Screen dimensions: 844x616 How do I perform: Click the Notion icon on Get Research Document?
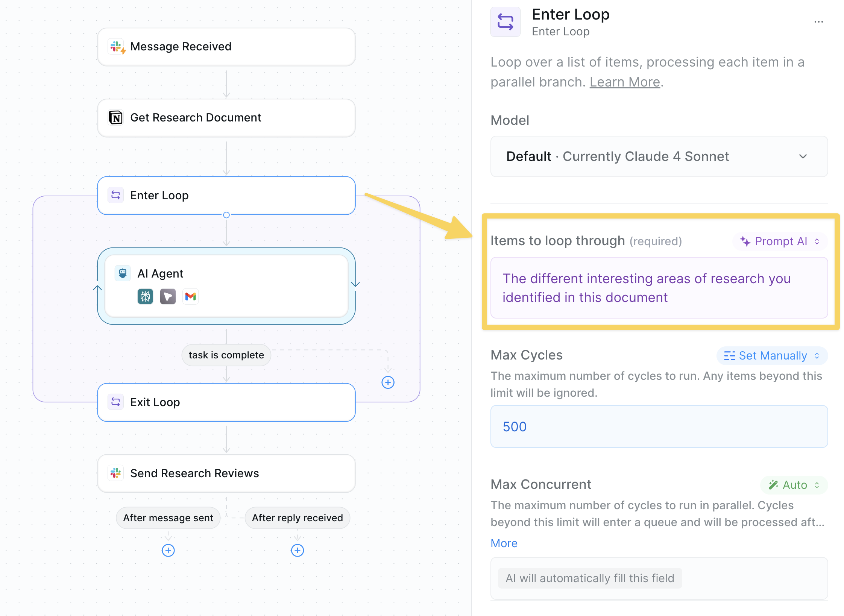click(x=115, y=118)
